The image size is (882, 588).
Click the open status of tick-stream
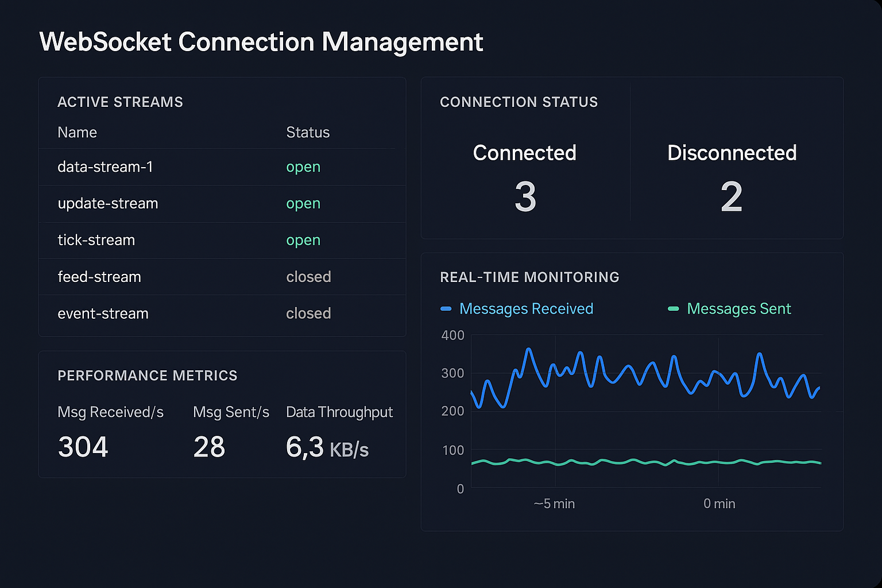coord(303,241)
